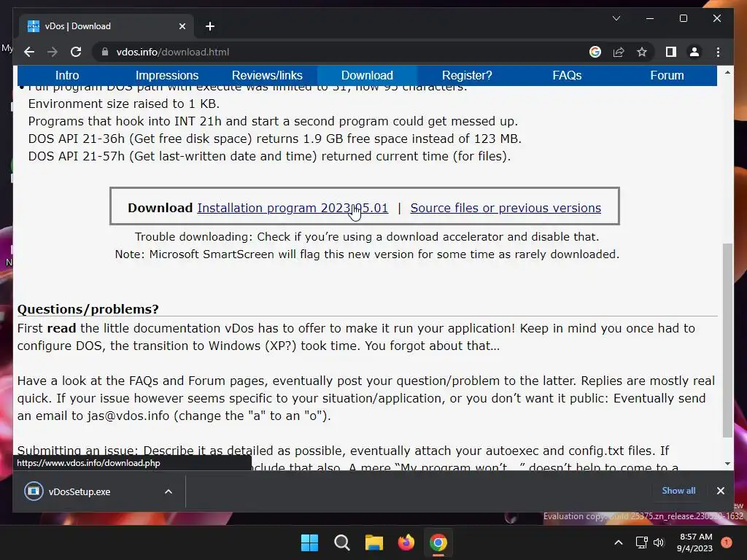Open the notification badge icon

click(x=727, y=542)
